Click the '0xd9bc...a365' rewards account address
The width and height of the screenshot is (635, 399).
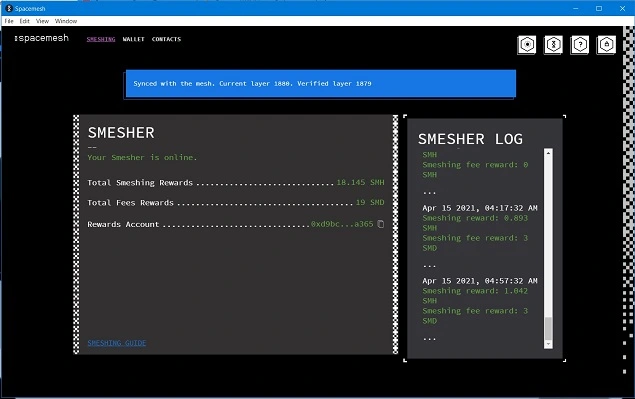[x=342, y=224]
